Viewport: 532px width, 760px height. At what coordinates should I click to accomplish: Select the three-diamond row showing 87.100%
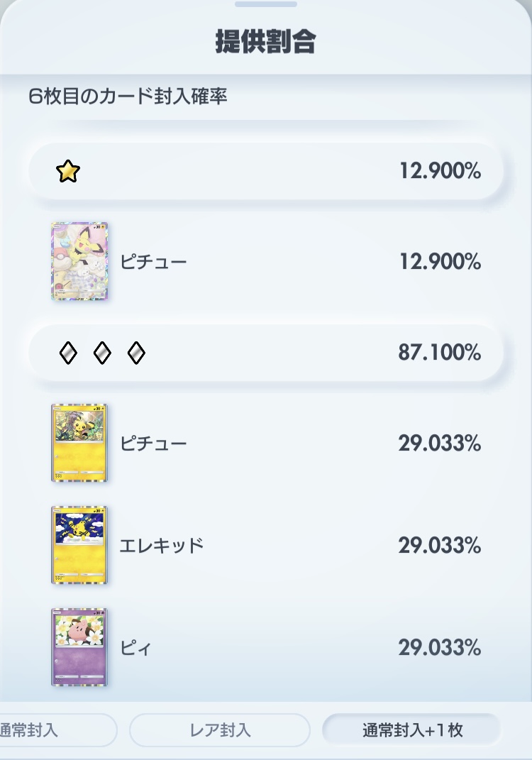point(266,353)
